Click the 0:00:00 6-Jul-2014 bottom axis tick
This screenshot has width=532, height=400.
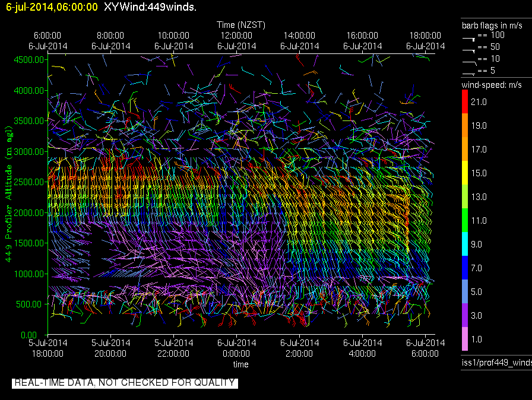[236, 348]
